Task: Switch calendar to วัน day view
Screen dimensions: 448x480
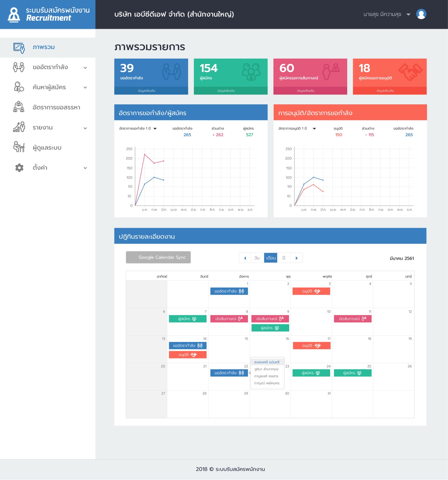Action: point(257,258)
